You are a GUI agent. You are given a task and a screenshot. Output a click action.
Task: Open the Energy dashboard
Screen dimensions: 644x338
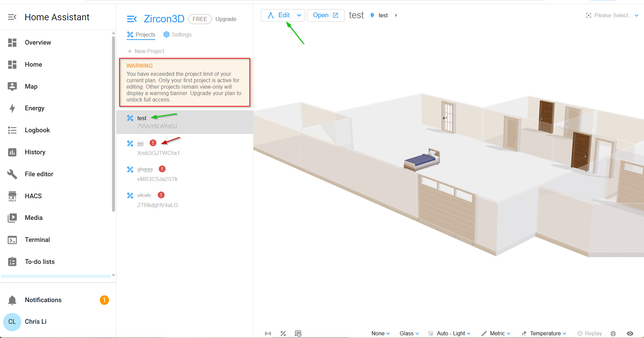35,108
